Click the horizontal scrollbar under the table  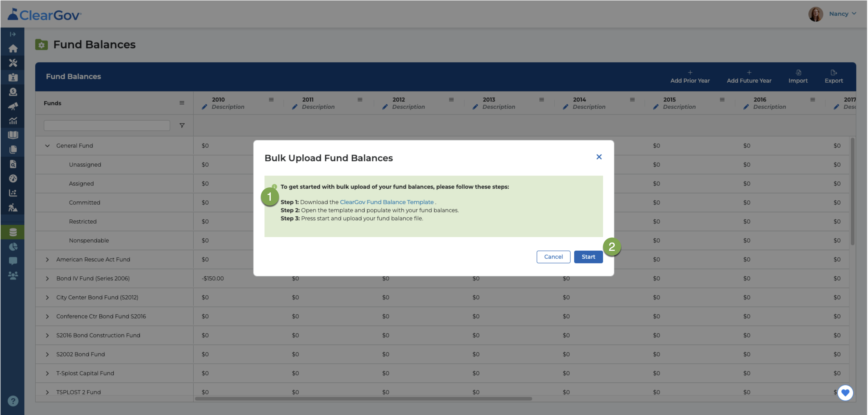click(363, 399)
